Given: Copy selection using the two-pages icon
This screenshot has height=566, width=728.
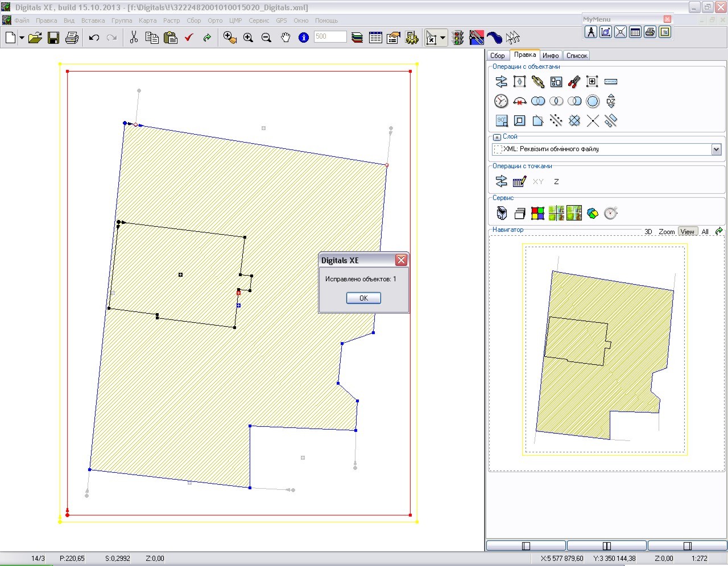Looking at the screenshot, I should (x=152, y=38).
